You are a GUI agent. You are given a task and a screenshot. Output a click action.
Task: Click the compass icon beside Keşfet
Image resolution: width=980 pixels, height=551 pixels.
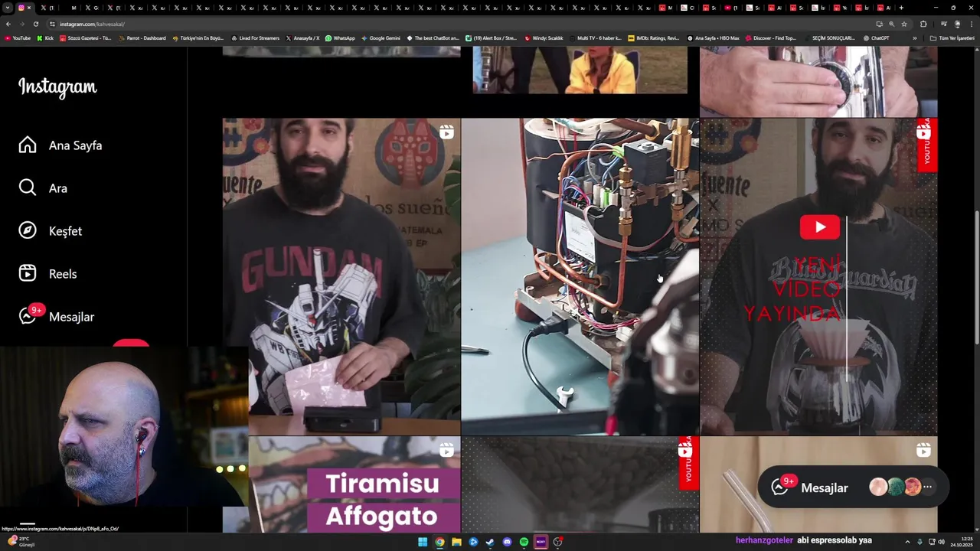[28, 231]
